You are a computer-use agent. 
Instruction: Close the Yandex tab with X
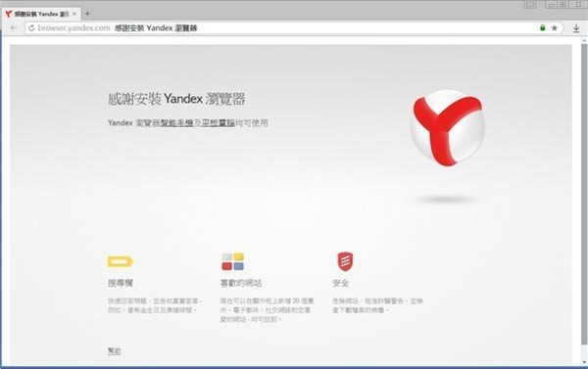pos(74,14)
